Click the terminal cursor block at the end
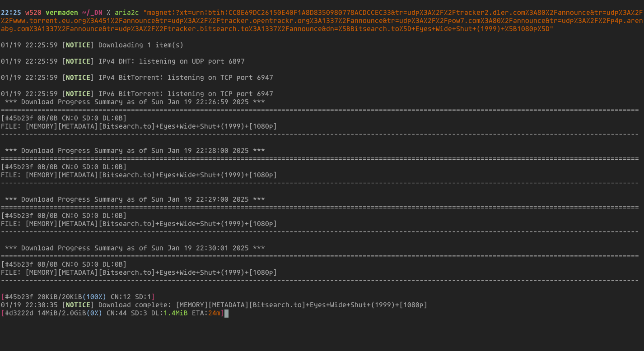The width and height of the screenshot is (644, 351). click(226, 313)
